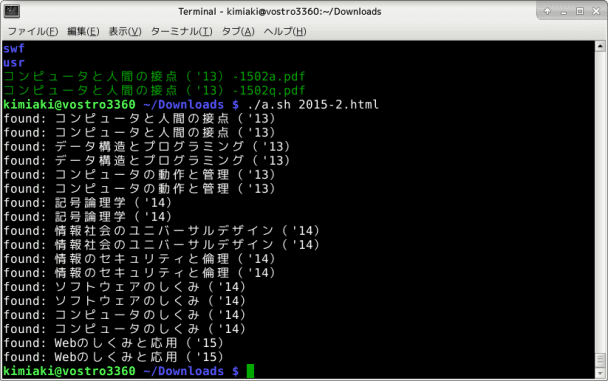
Task: Click the Terminal window title text
Action: 280,12
